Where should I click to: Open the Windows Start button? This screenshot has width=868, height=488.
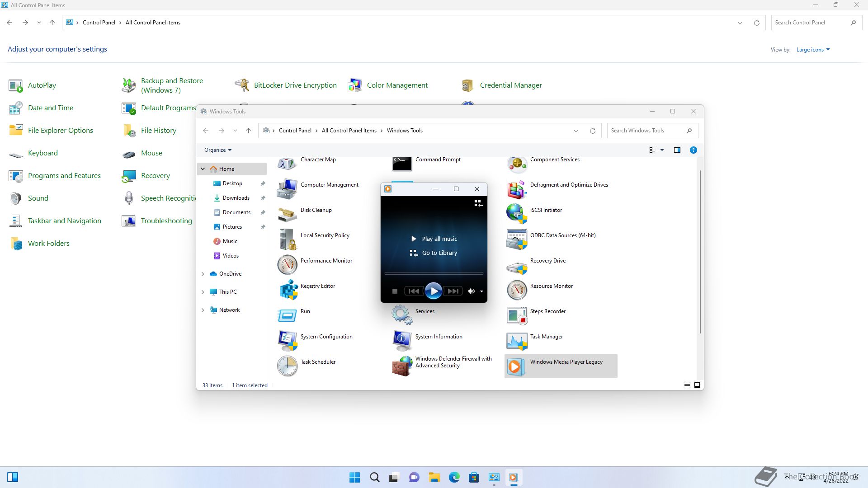point(355,477)
